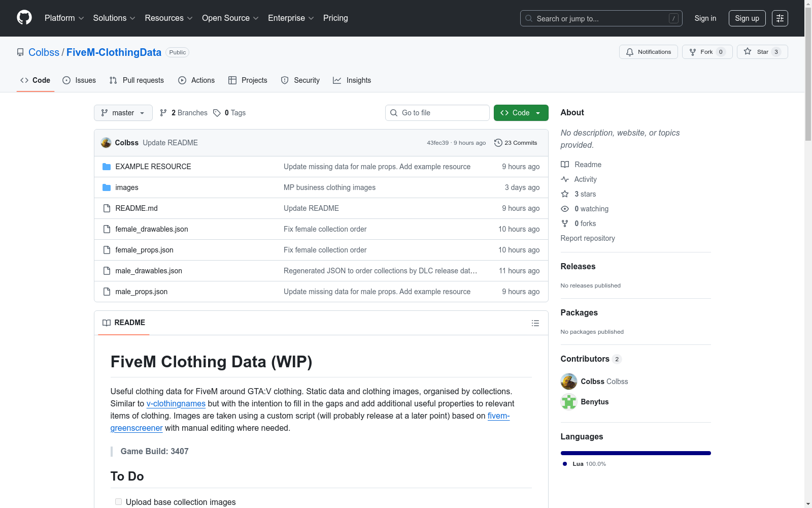Switch to the Actions tab
This screenshot has height=508, width=812.
tap(196, 80)
